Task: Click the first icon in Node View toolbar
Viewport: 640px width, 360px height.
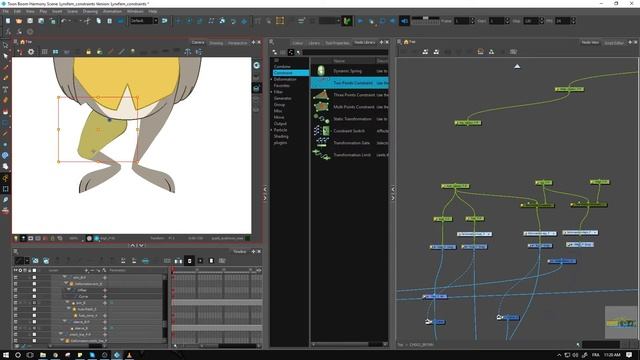Action: pyautogui.click(x=425, y=52)
